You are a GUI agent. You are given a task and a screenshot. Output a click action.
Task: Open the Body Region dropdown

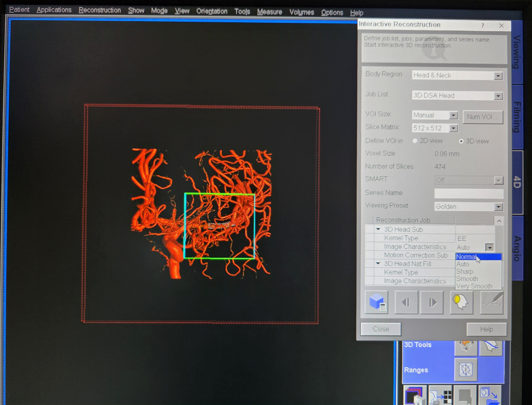coord(498,76)
